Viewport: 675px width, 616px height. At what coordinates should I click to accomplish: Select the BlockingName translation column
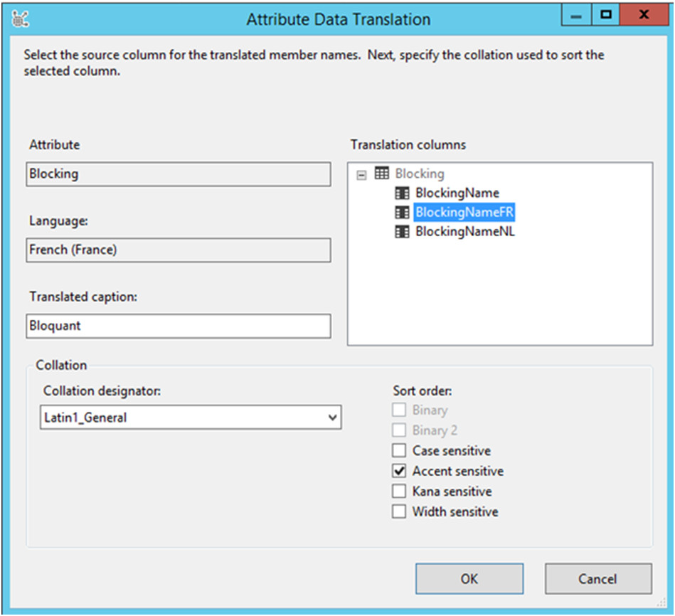pyautogui.click(x=457, y=193)
